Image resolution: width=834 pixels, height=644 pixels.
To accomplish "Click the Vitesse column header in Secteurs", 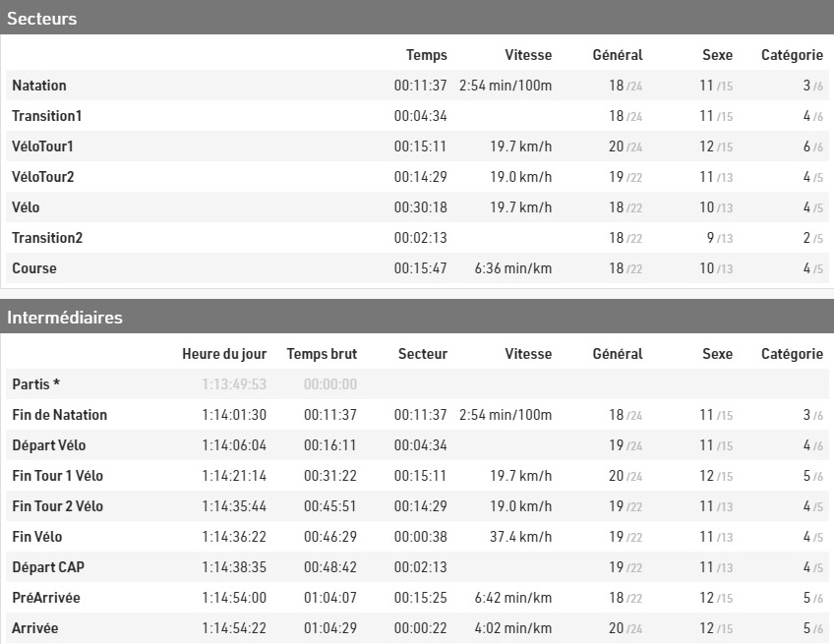I will (x=528, y=55).
